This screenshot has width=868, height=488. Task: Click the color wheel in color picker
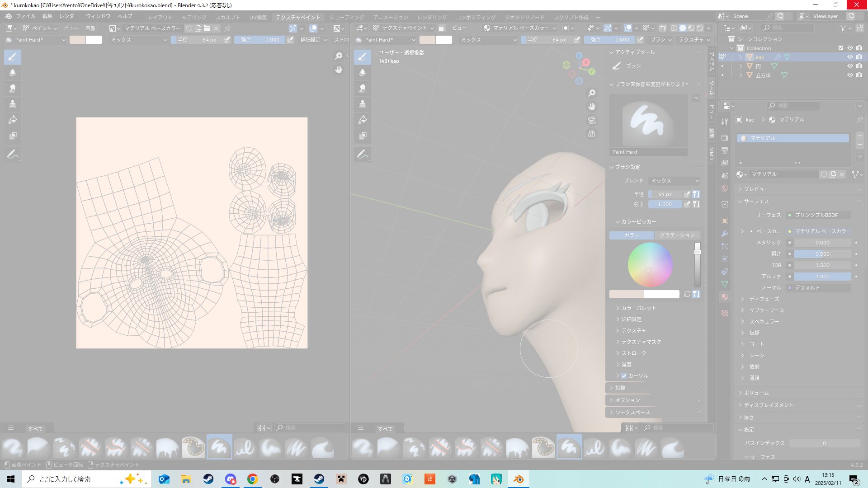(x=650, y=265)
